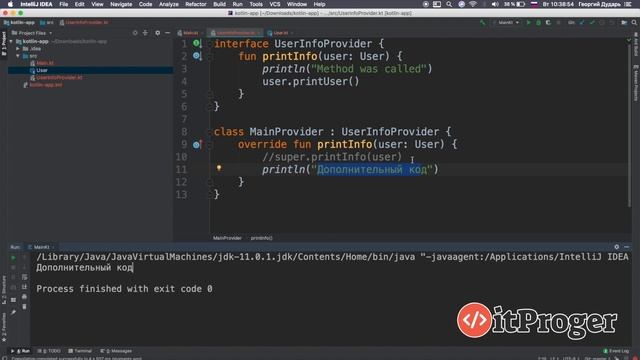Image resolution: width=640 pixels, height=360 pixels.
Task: Open the Refactor menu
Action: coord(196,4)
